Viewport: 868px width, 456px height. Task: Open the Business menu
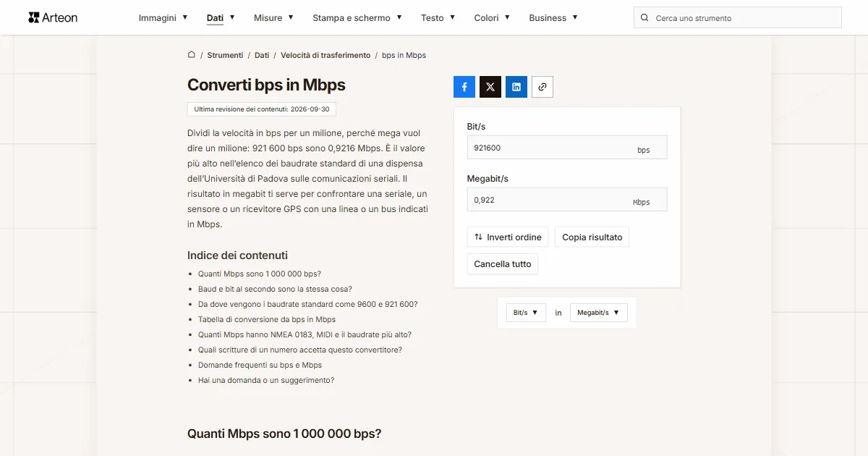click(553, 17)
